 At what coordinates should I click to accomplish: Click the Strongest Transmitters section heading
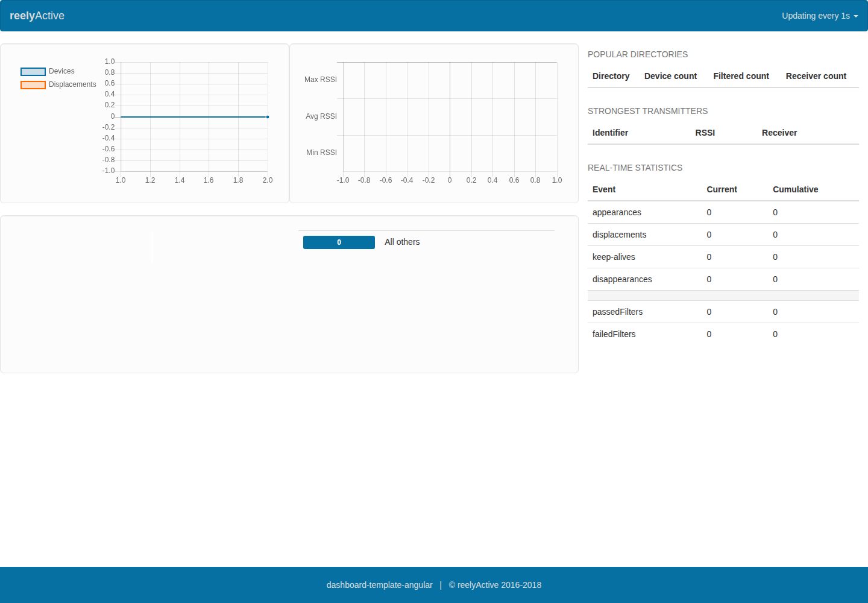click(647, 111)
